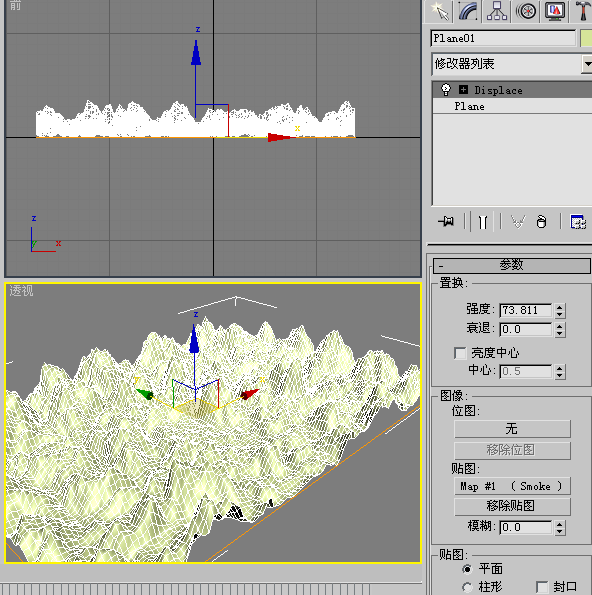Viewport: 592px width, 595px height.
Task: Click the 模糊 value field
Action: click(x=526, y=527)
